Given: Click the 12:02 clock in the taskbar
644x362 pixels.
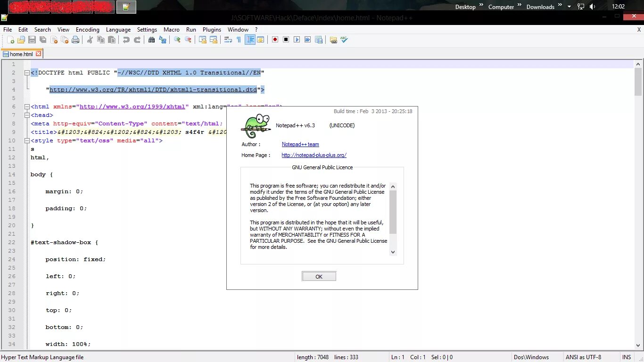Looking at the screenshot, I should point(618,7).
